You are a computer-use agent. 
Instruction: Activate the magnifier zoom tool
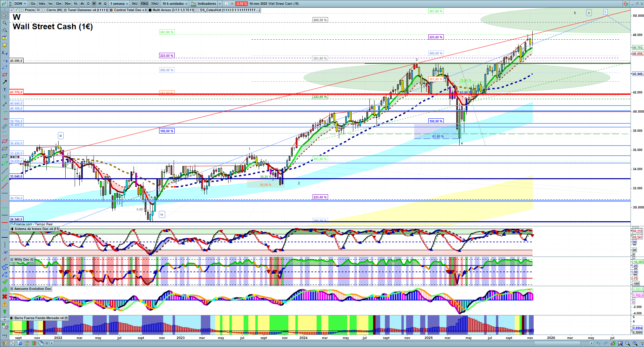(5, 23)
